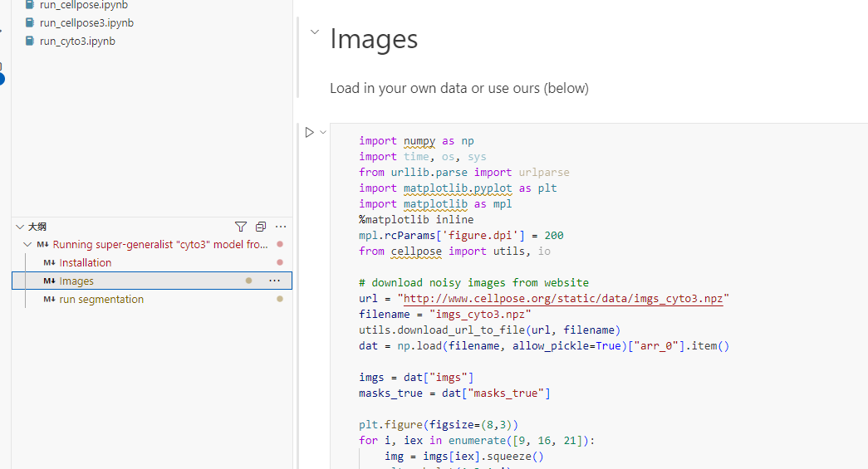The width and height of the screenshot is (868, 469).
Task: Click in the code cell at filename line
Action: click(445, 314)
